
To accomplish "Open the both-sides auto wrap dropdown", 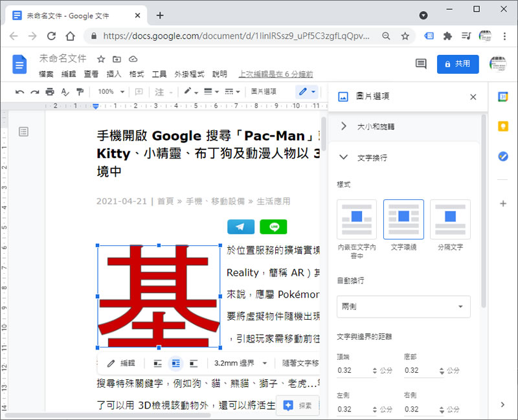I will pos(403,307).
